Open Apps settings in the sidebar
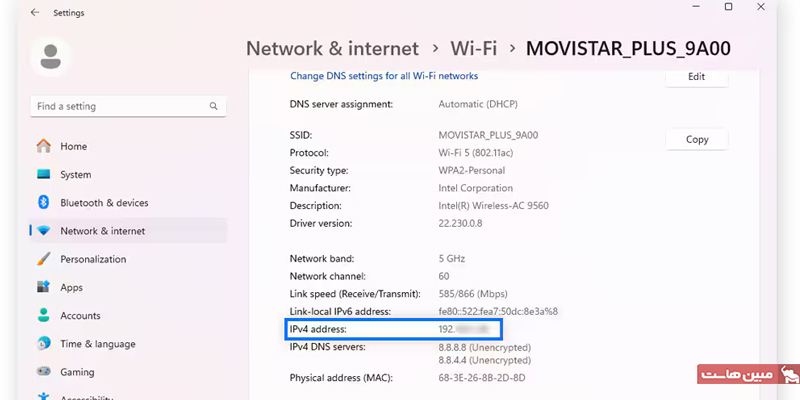The width and height of the screenshot is (800, 400). (71, 287)
